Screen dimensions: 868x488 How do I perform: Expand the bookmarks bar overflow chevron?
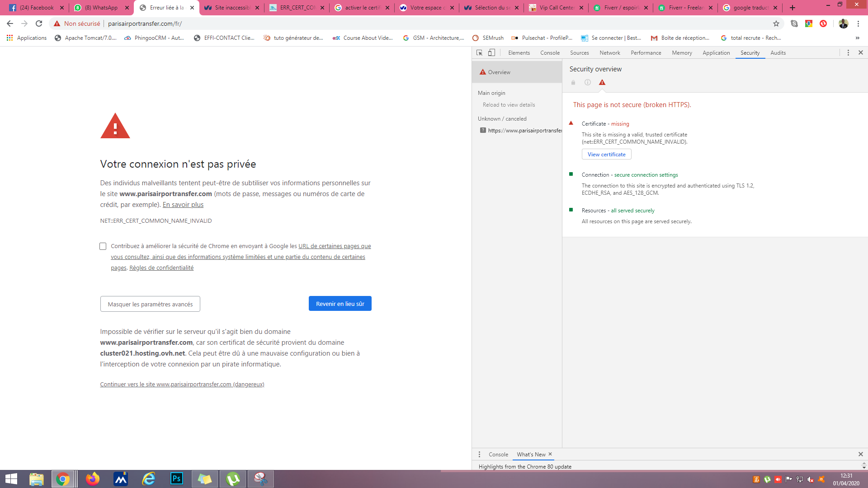pyautogui.click(x=857, y=38)
